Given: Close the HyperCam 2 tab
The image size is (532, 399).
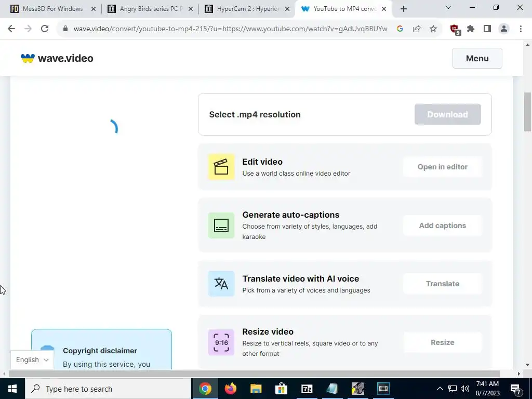Looking at the screenshot, I should [287, 9].
